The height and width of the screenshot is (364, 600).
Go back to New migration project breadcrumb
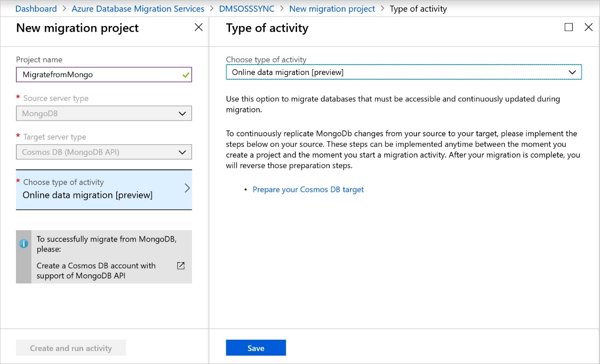coord(332,9)
